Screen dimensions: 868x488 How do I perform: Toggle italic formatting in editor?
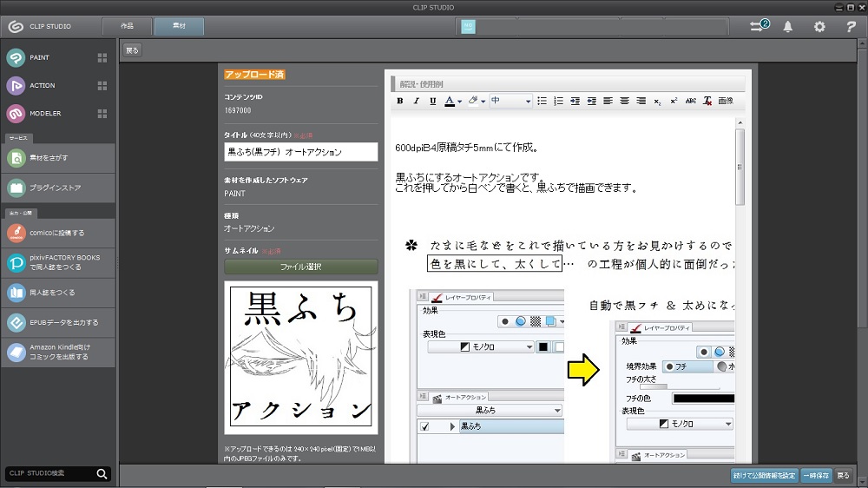coord(417,101)
